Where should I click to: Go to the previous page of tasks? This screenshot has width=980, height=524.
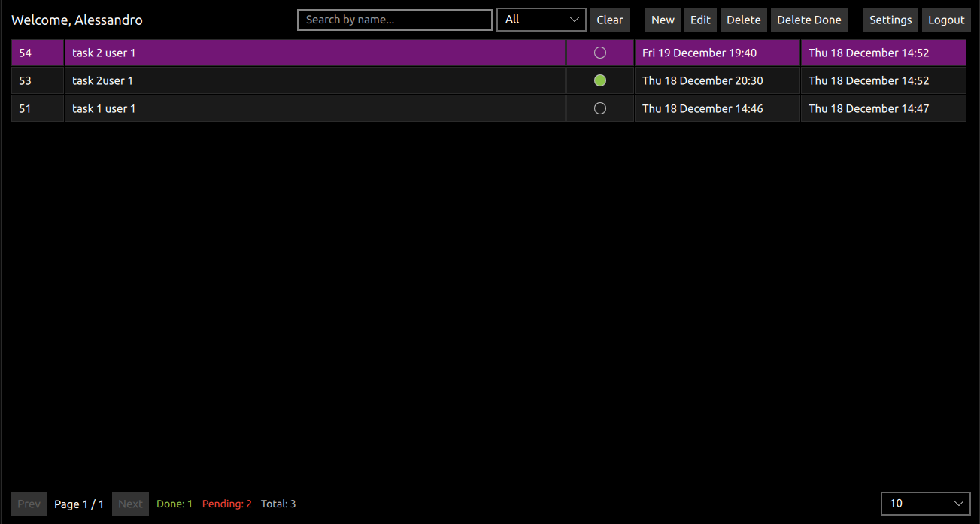pyautogui.click(x=29, y=504)
